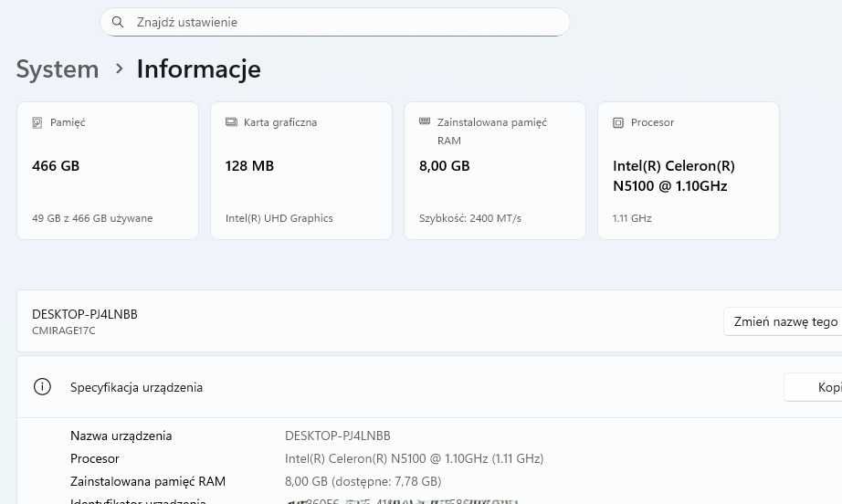Click the search magnifier icon
This screenshot has height=504, width=842.
click(118, 22)
